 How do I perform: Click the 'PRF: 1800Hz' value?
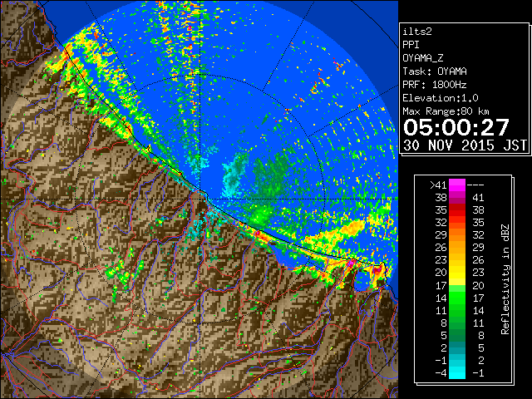pyautogui.click(x=435, y=85)
